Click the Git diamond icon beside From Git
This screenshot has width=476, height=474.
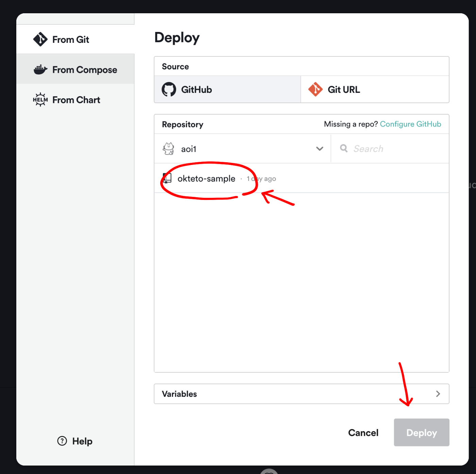tap(40, 39)
